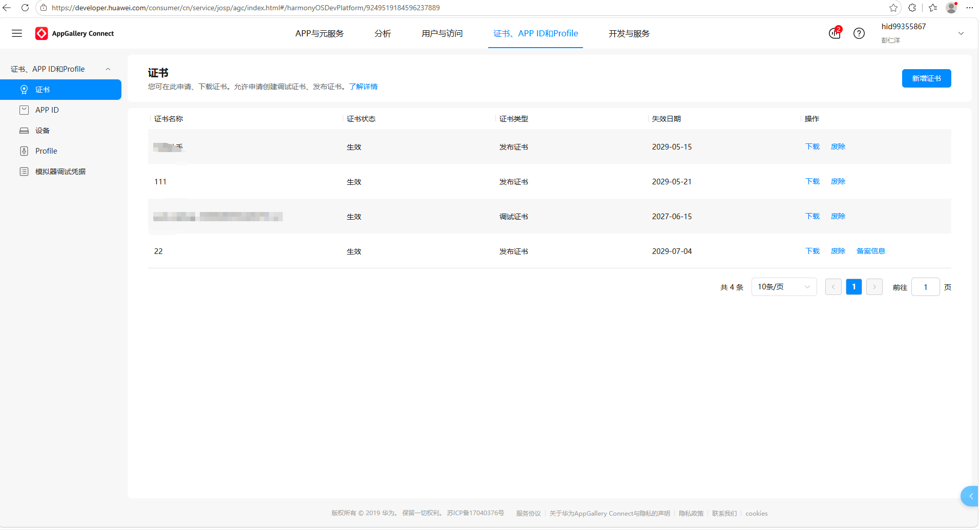The image size is (980, 530).
Task: Go to the previous page arrow
Action: (833, 287)
